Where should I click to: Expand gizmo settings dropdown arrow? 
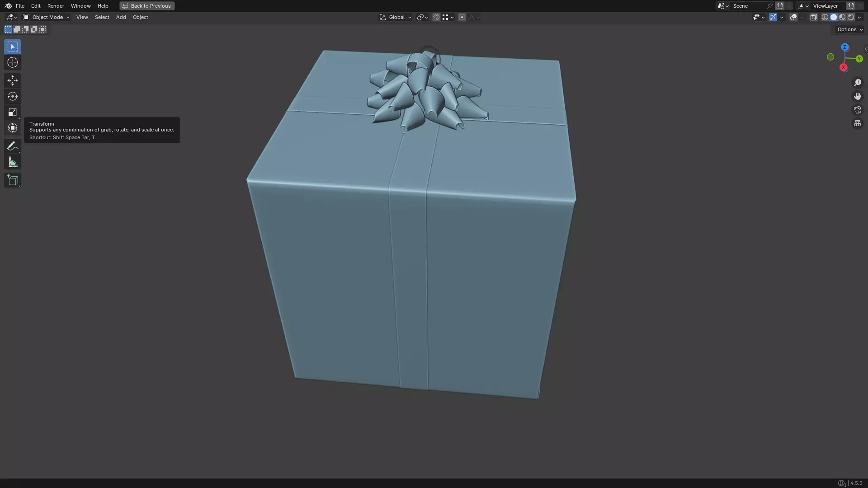click(782, 17)
